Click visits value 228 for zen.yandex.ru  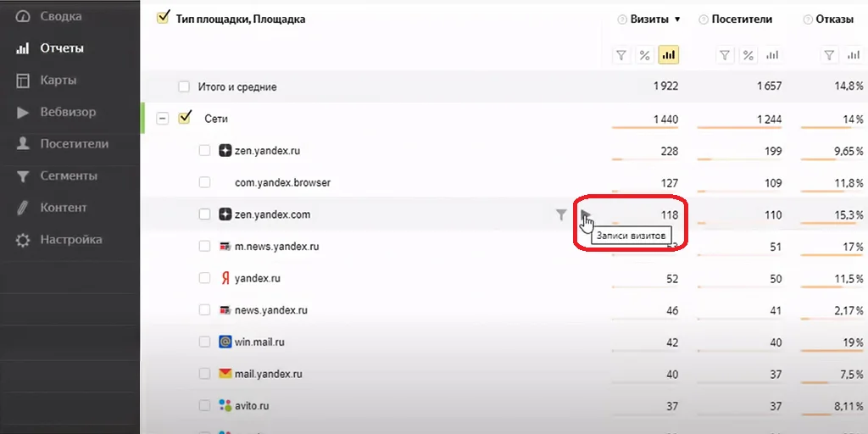[670, 151]
